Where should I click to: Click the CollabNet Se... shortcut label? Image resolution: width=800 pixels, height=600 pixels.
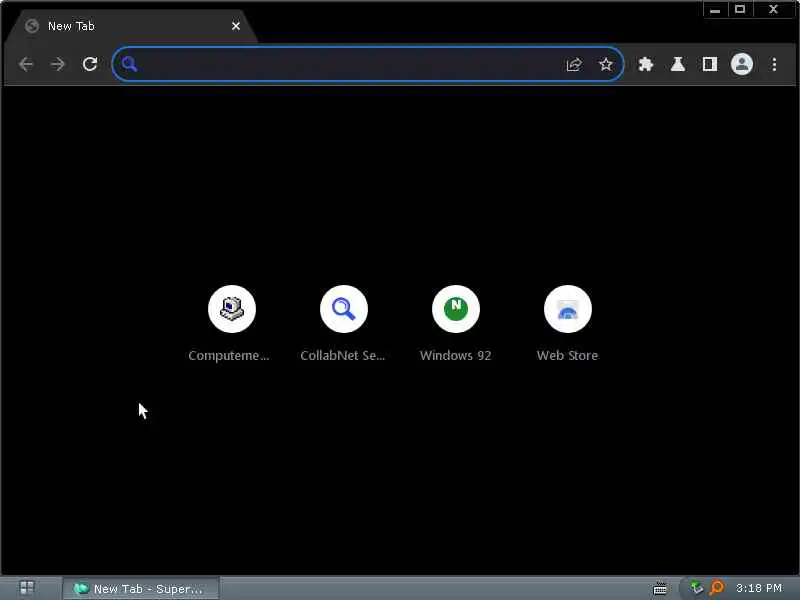pos(342,356)
